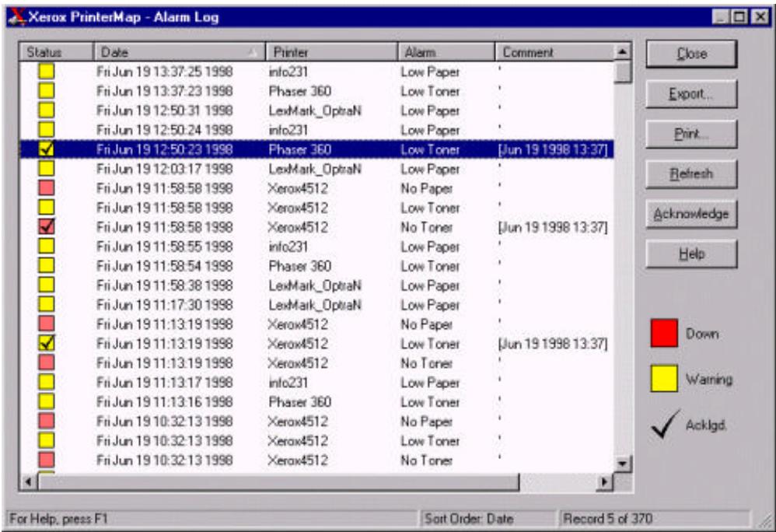
Task: Click Low Paper in the 11:13:17 row
Action: point(430,383)
